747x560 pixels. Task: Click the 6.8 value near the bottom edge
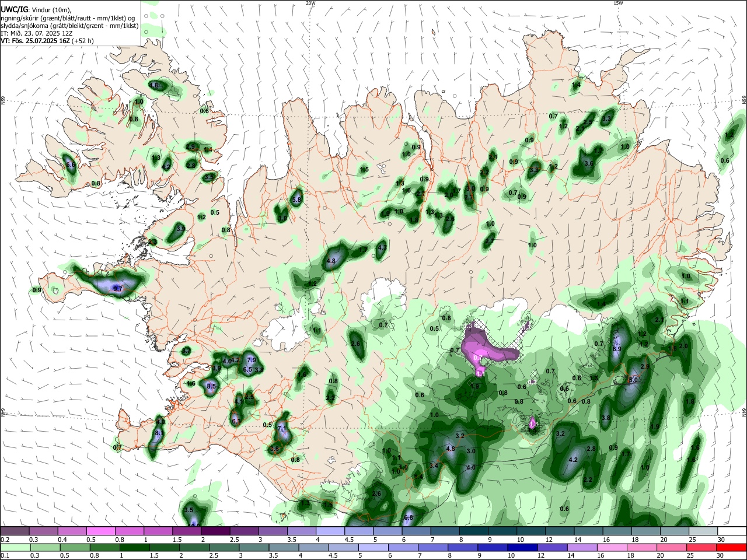(409, 517)
